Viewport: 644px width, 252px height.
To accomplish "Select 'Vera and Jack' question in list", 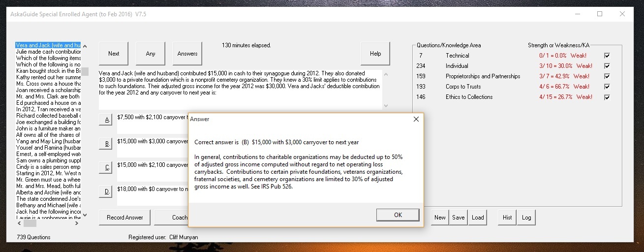I will pos(48,45).
